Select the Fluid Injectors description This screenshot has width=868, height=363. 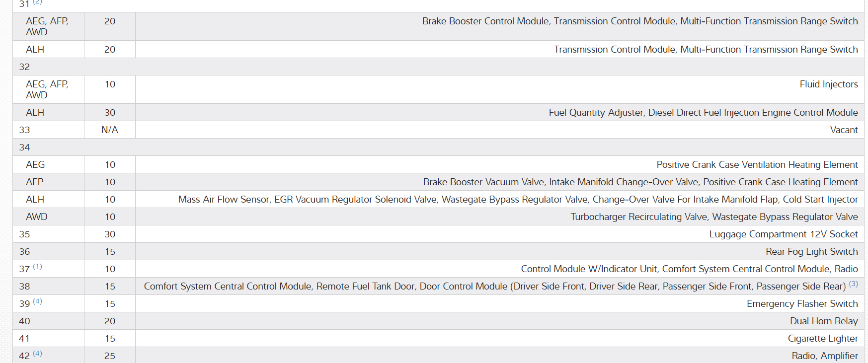coord(828,84)
